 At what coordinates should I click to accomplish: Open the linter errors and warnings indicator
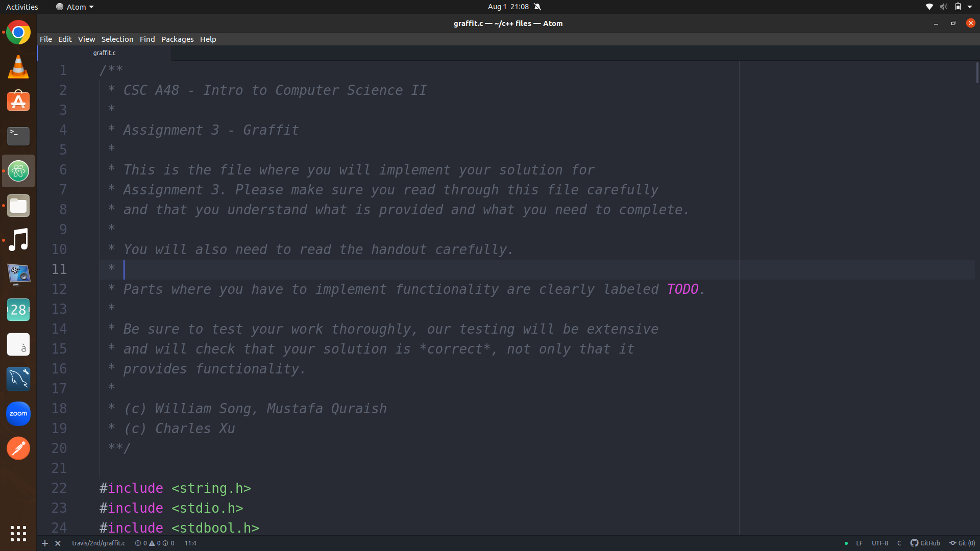[x=155, y=543]
